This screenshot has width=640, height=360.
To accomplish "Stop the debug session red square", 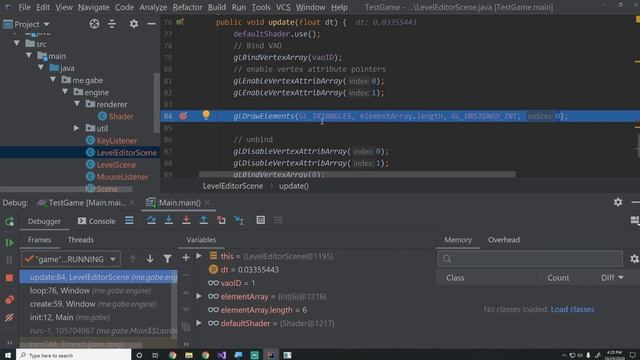I will point(9,278).
